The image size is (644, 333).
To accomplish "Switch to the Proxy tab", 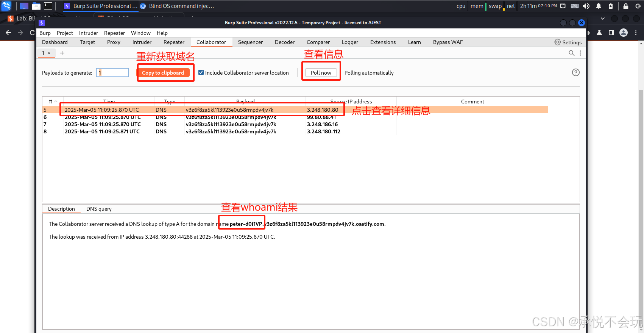I will click(x=114, y=42).
